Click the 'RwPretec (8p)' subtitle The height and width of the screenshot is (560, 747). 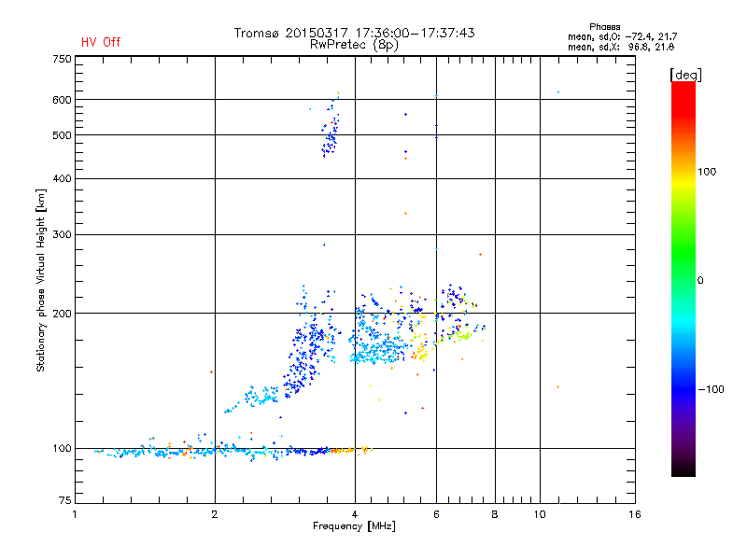[x=354, y=45]
